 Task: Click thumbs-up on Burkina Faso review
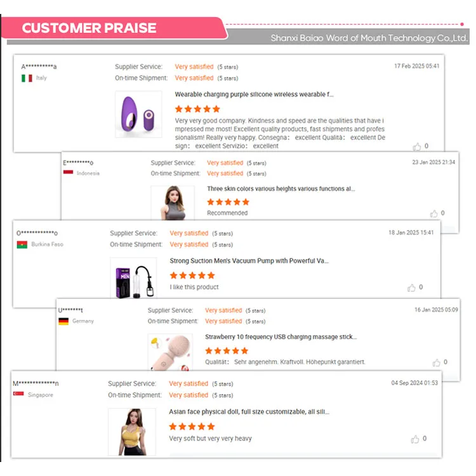click(x=411, y=288)
